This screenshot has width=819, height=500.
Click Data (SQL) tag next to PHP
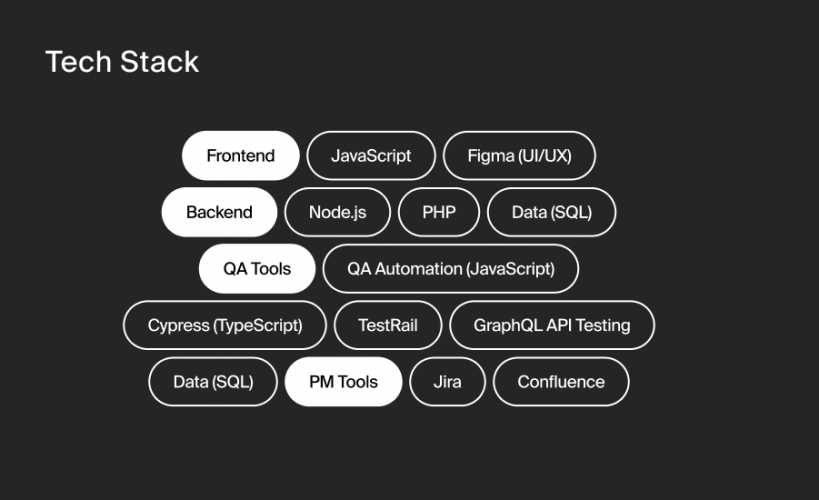click(551, 212)
